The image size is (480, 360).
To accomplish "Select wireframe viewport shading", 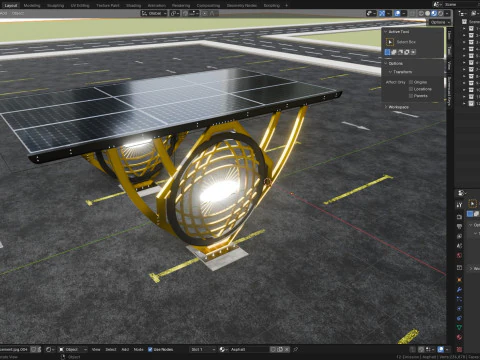I will coord(421,13).
